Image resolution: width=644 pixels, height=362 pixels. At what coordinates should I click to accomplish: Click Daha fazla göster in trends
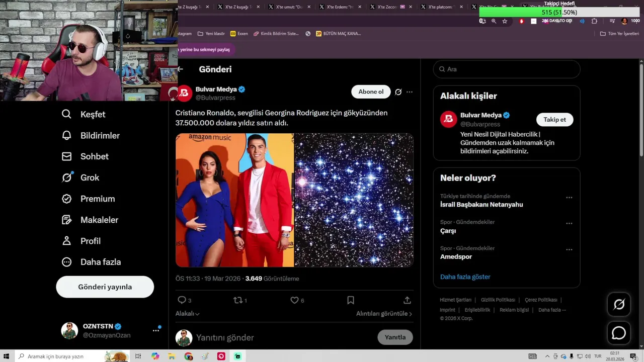[x=465, y=277]
